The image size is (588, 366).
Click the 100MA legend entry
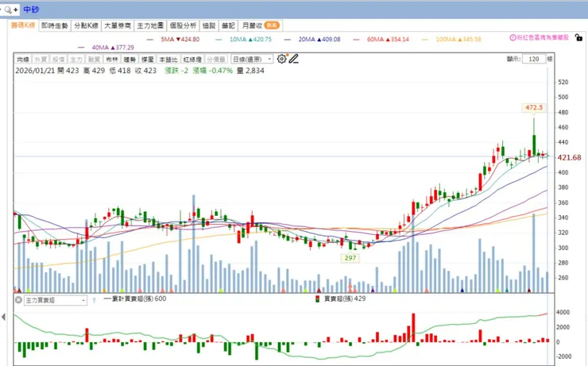point(451,40)
